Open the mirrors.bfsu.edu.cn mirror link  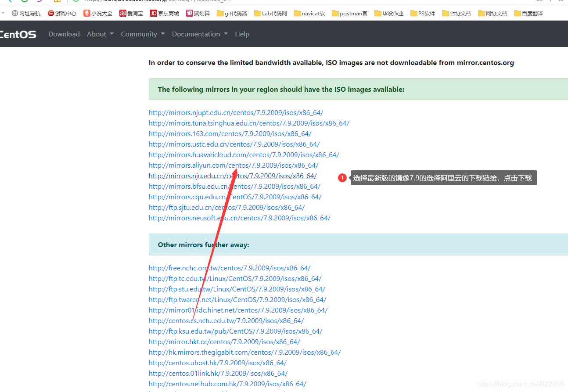(x=234, y=187)
